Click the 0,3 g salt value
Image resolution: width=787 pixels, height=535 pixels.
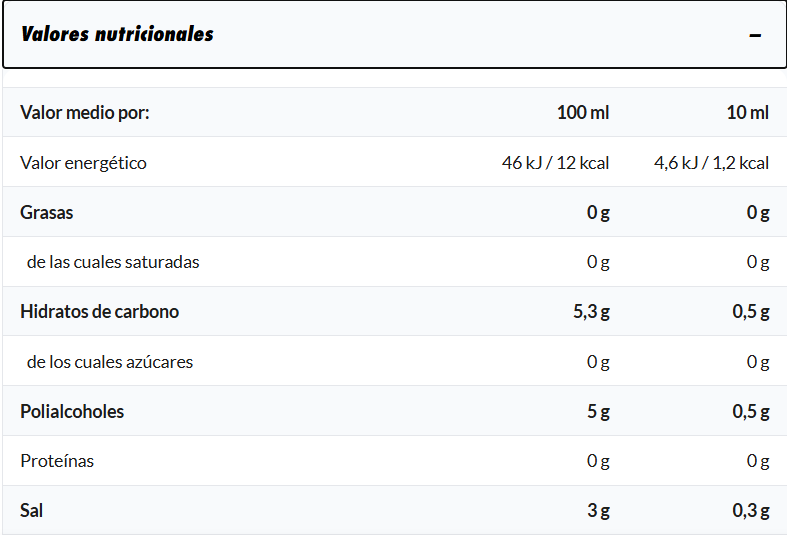click(x=751, y=511)
